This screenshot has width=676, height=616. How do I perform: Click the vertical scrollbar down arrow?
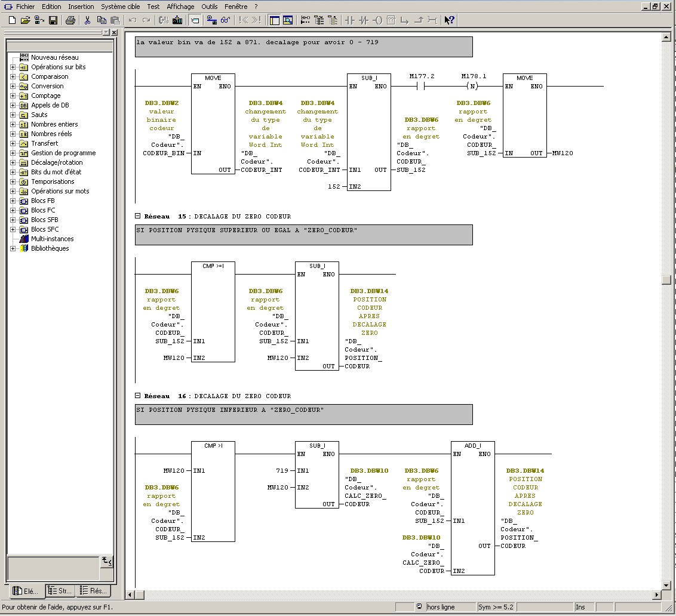(666, 585)
